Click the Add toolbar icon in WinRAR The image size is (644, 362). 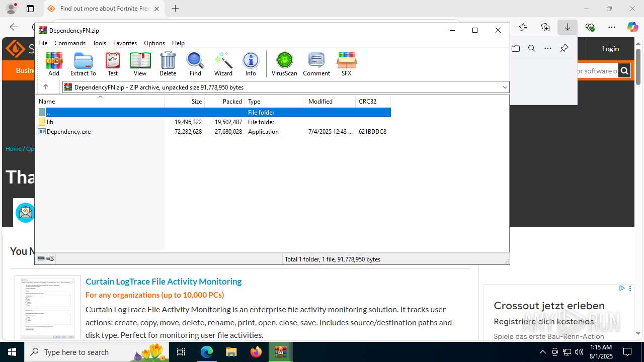[54, 64]
